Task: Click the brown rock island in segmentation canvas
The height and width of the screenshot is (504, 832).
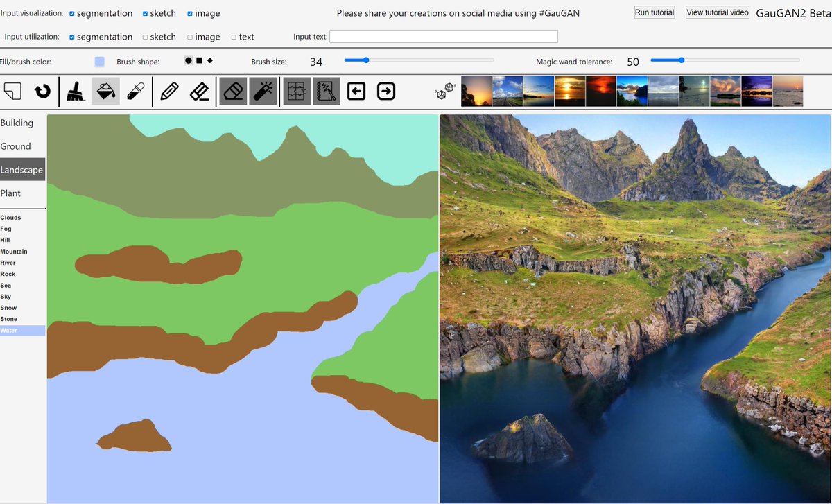Action: 135,436
